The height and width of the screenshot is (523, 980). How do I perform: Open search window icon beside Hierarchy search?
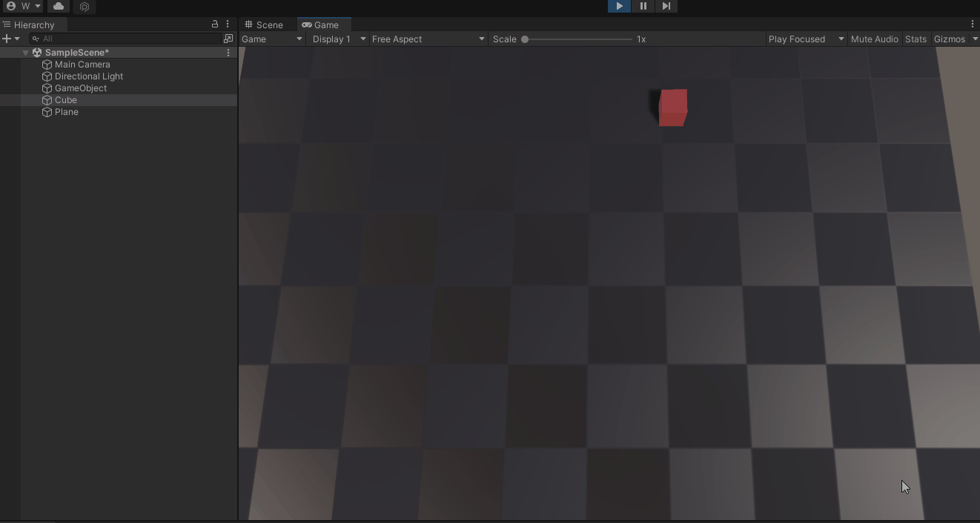pos(228,39)
